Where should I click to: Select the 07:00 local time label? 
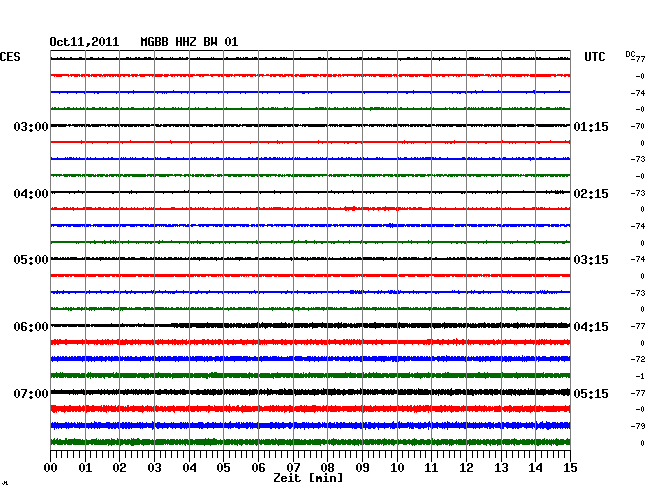31,393
